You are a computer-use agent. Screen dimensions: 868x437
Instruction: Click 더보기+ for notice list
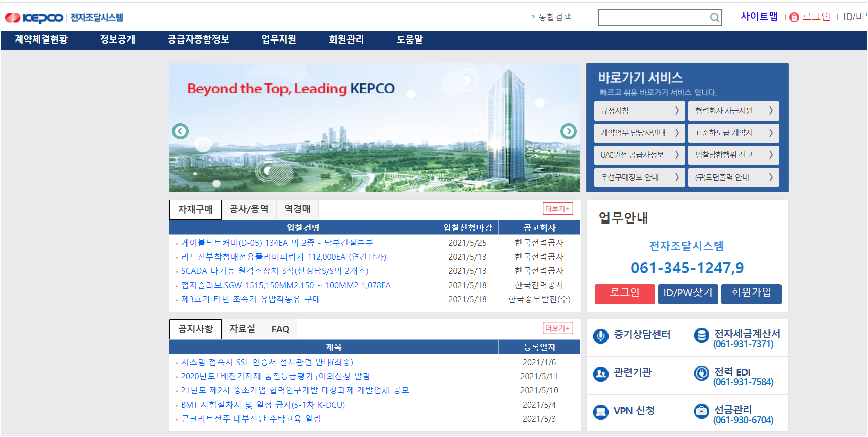[558, 328]
